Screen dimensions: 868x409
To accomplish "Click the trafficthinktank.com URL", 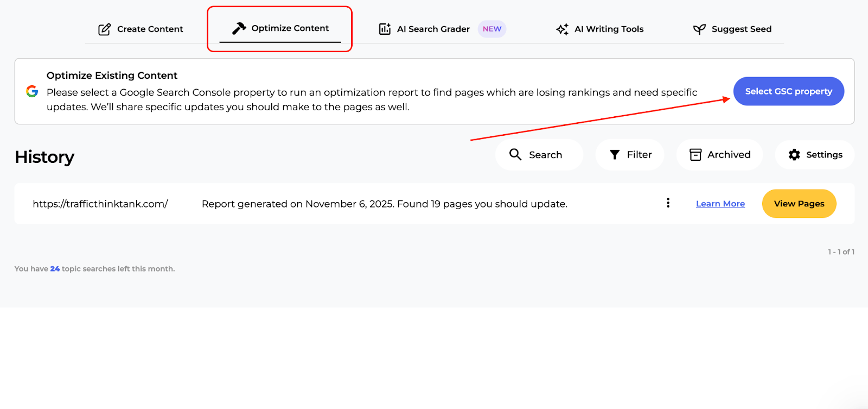I will pyautogui.click(x=100, y=203).
